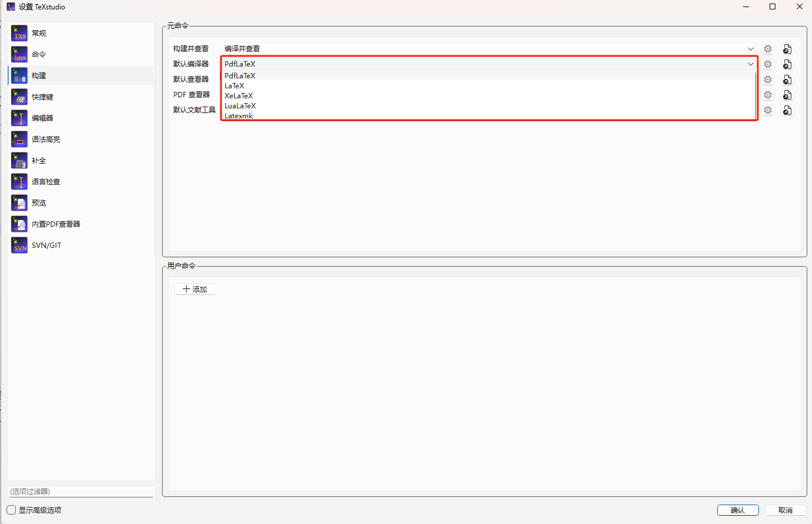
Task: Choose Latexmk from the compiler list
Action: (488, 115)
